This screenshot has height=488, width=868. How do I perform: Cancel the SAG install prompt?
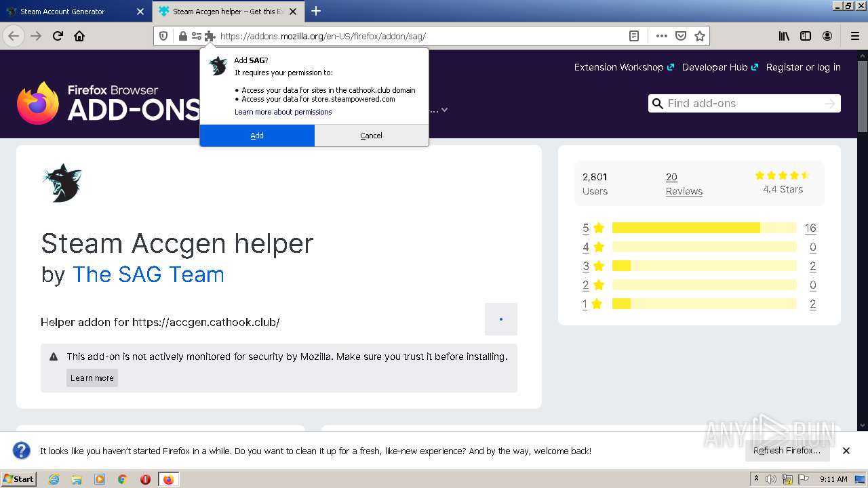[x=371, y=136]
